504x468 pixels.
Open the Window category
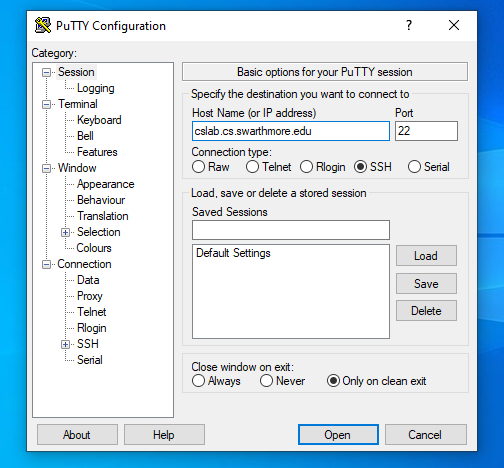click(77, 168)
